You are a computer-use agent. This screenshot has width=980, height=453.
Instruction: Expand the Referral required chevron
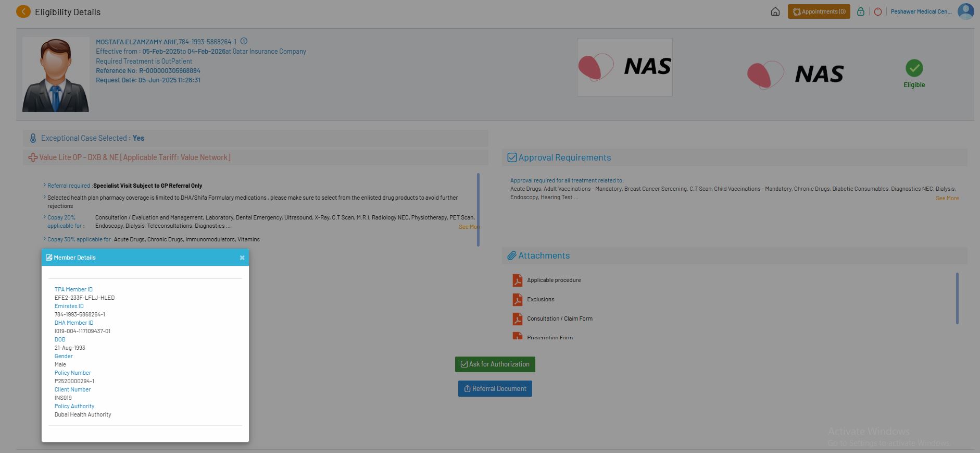coord(45,185)
